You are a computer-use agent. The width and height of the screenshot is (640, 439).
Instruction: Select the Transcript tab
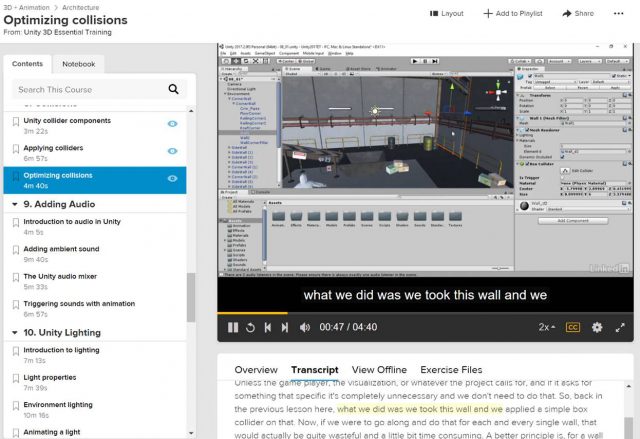click(315, 370)
